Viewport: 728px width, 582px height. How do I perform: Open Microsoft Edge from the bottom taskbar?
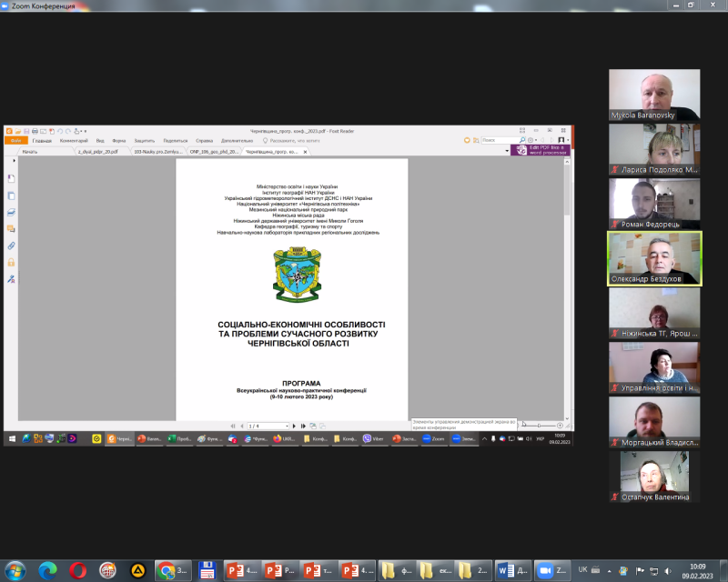46,569
